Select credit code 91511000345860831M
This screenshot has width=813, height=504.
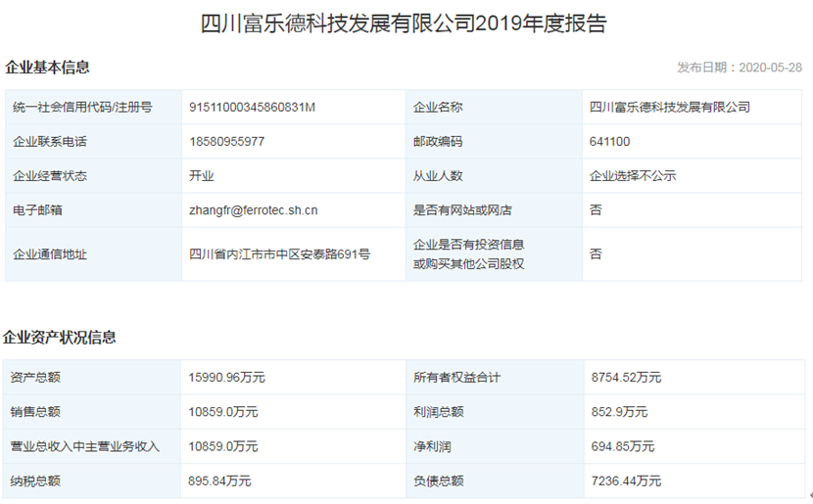coord(252,108)
